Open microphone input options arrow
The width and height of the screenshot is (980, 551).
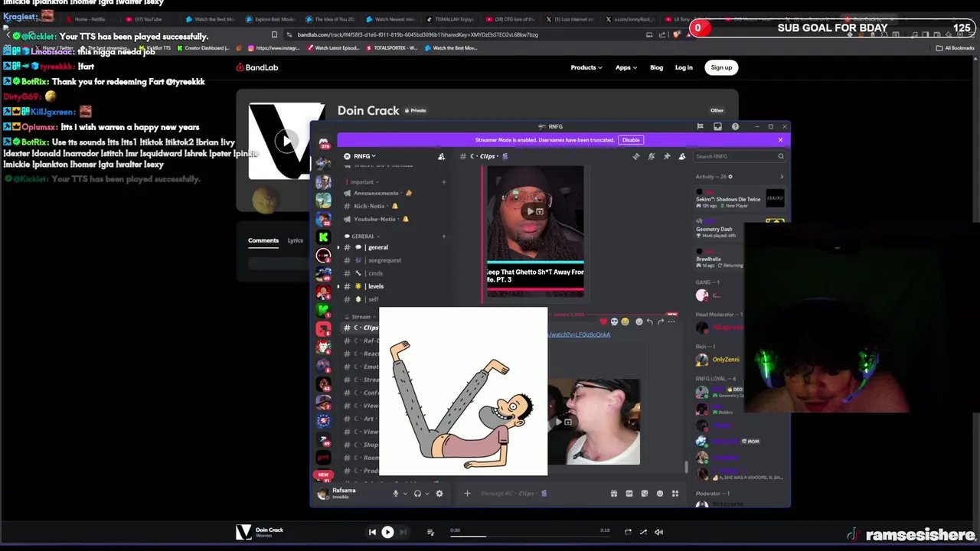click(x=405, y=494)
